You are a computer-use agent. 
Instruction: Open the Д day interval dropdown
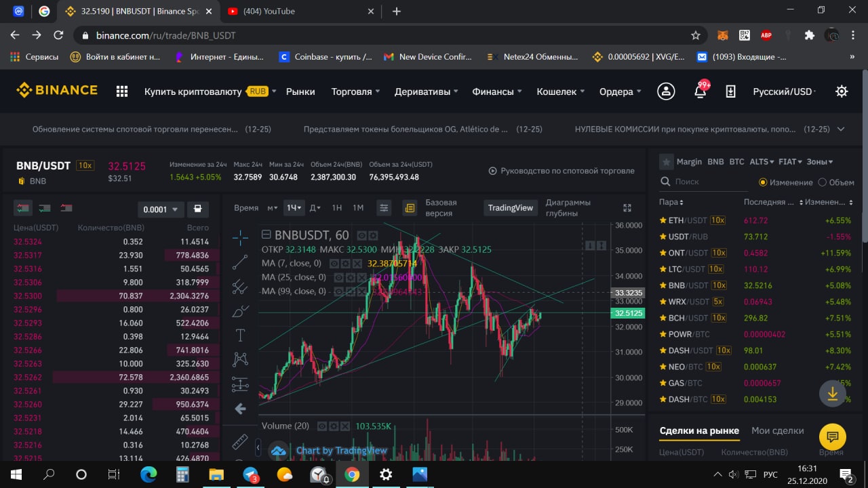(315, 208)
